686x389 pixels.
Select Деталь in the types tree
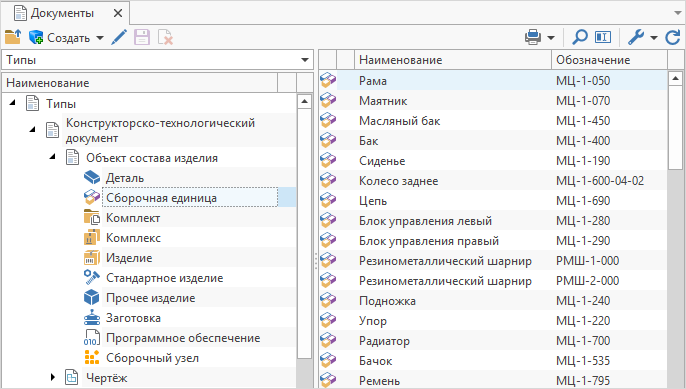click(x=125, y=178)
